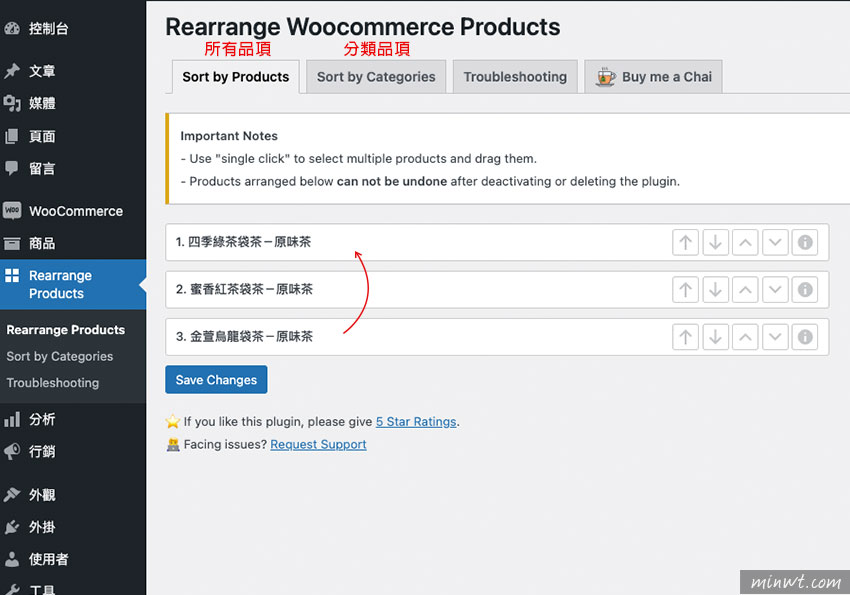Move product 3 金萱烏龍袋茶 down one with chevron
The image size is (850, 595).
point(775,337)
